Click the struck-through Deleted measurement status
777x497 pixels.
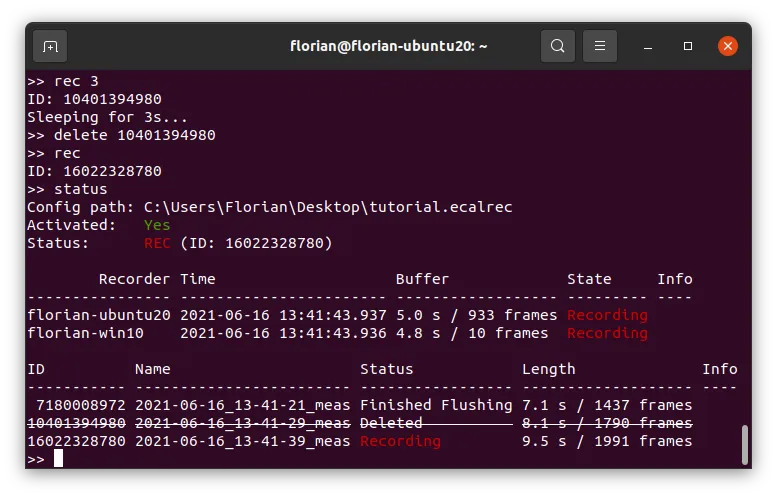tap(391, 423)
